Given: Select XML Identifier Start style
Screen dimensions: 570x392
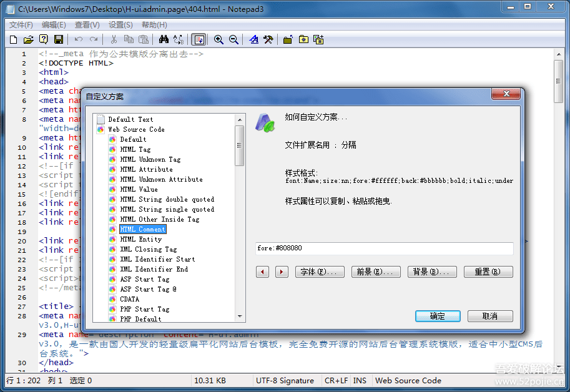Looking at the screenshot, I should click(x=157, y=259).
